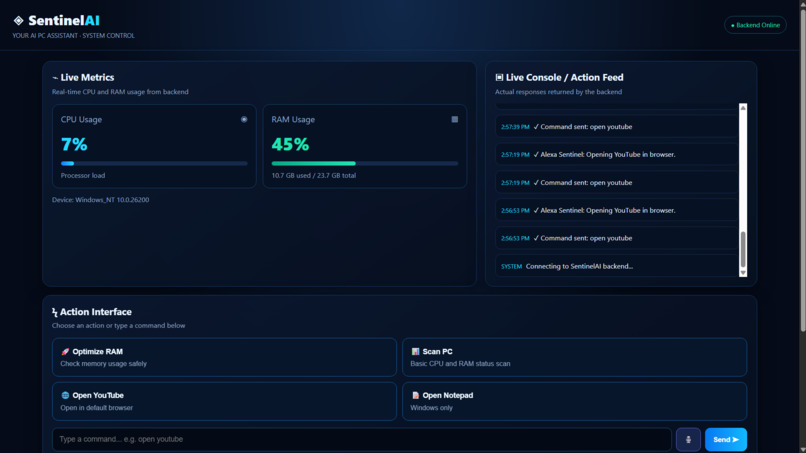Viewport: 806px width, 453px height.
Task: Click the rocket icon on Optimize RAM
Action: [x=65, y=352]
